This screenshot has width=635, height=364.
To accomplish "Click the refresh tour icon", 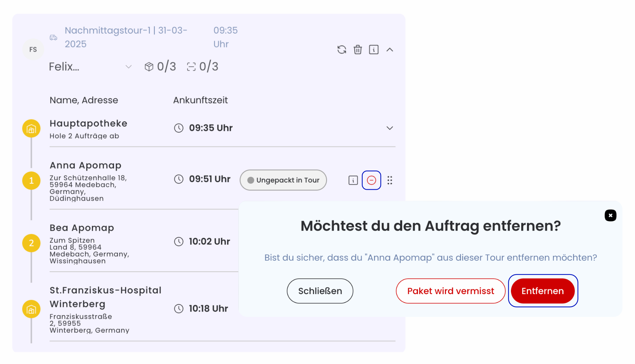I will coord(342,50).
